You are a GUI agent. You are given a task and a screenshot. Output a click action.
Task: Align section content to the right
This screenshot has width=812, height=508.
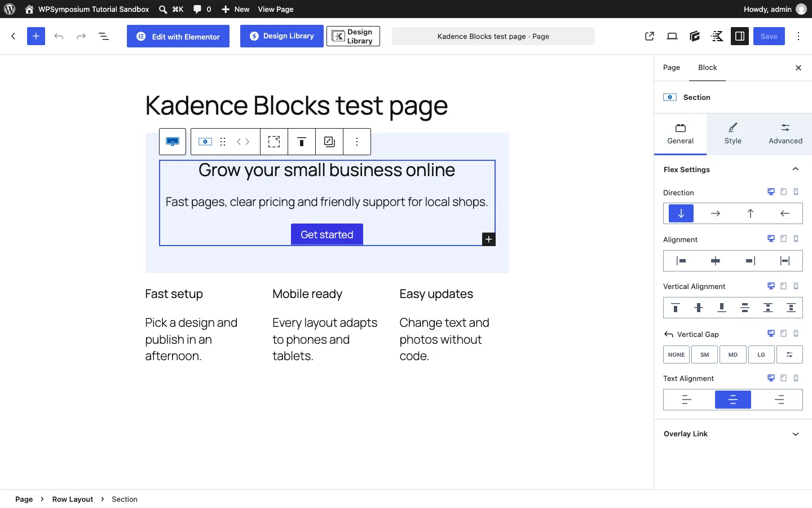click(x=751, y=261)
